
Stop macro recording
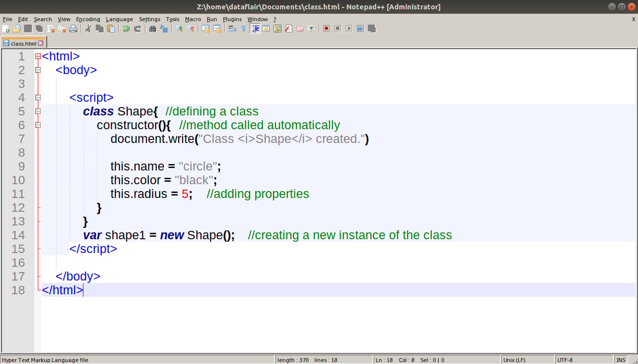[x=337, y=28]
